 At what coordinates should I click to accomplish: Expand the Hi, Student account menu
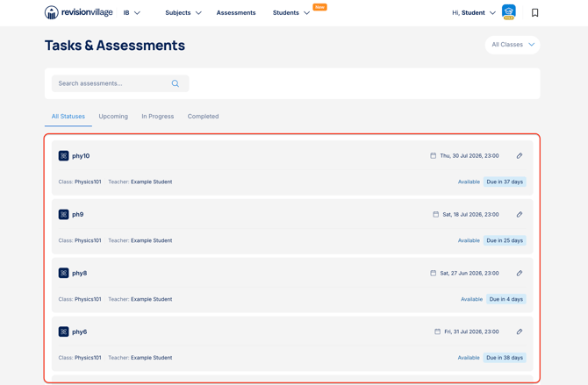tap(474, 13)
